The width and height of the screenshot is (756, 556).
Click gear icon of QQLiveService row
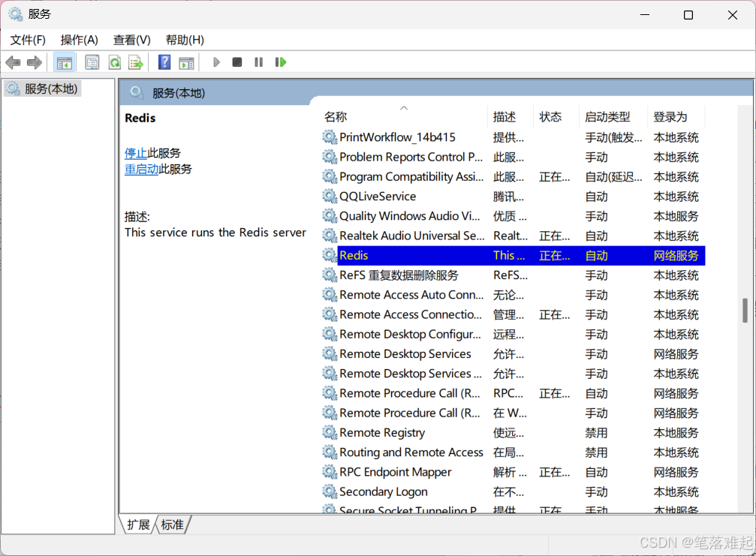pyautogui.click(x=330, y=196)
